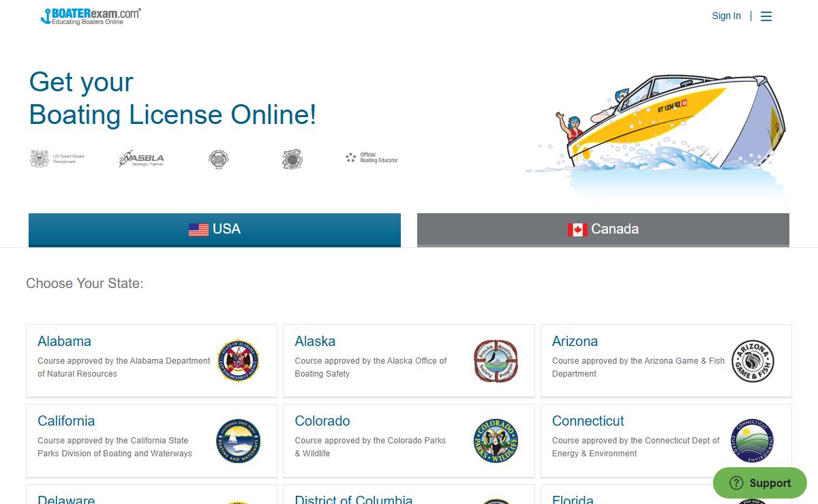Viewport: 818px width, 504px height.
Task: Click the California State Parks Division description
Action: tap(115, 447)
